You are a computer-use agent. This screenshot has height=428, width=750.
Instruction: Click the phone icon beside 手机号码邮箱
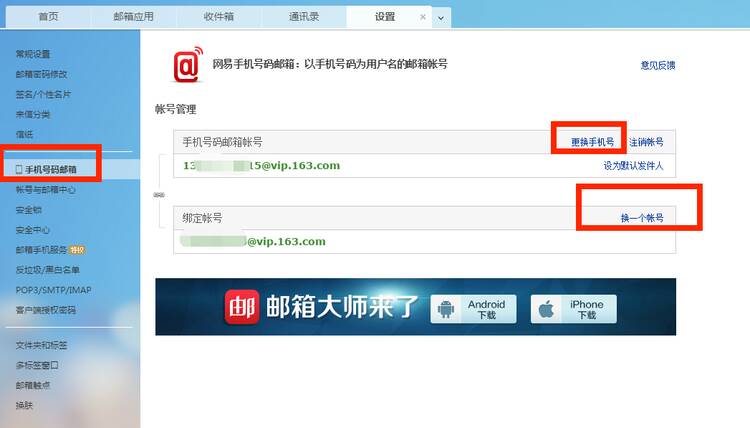tap(19, 169)
